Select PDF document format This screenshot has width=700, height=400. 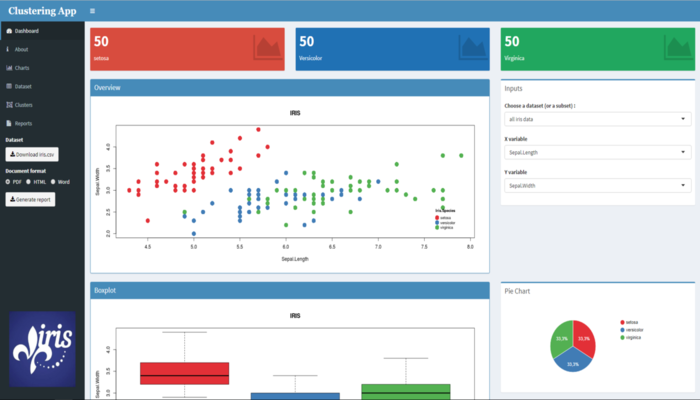(8, 182)
